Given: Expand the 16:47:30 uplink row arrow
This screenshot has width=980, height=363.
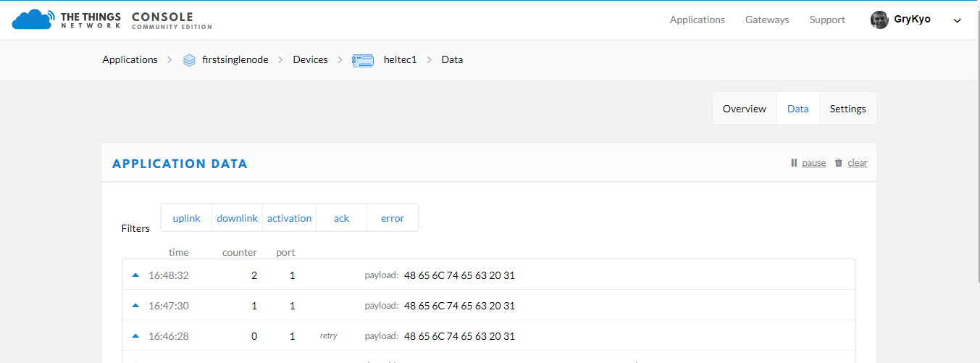Looking at the screenshot, I should [x=135, y=306].
